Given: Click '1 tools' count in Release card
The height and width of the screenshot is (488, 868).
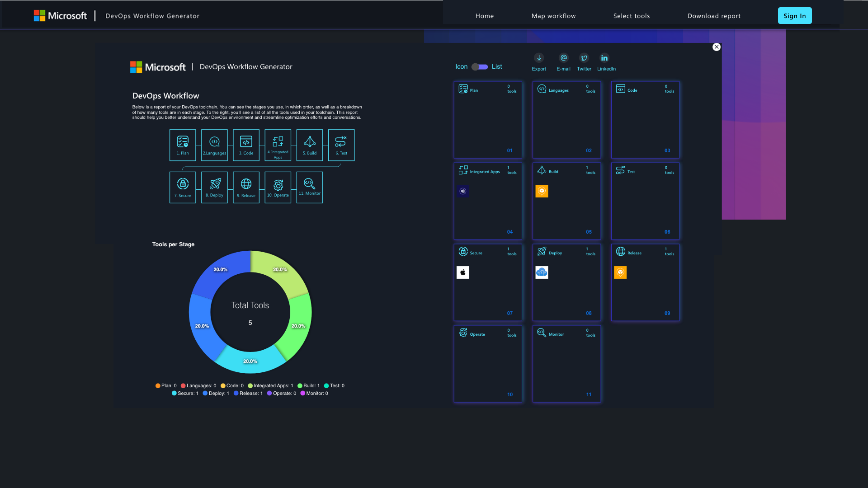Looking at the screenshot, I should click(x=669, y=252).
